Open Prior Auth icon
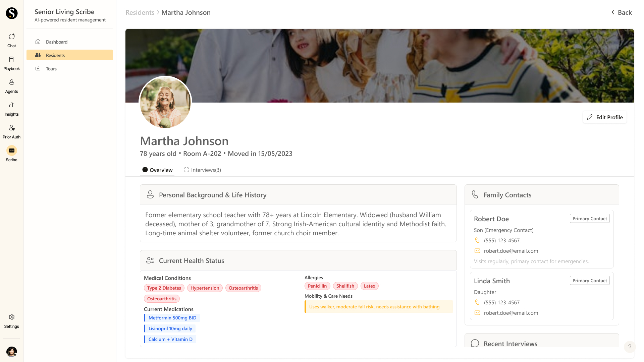The image size is (644, 362). click(x=12, y=128)
